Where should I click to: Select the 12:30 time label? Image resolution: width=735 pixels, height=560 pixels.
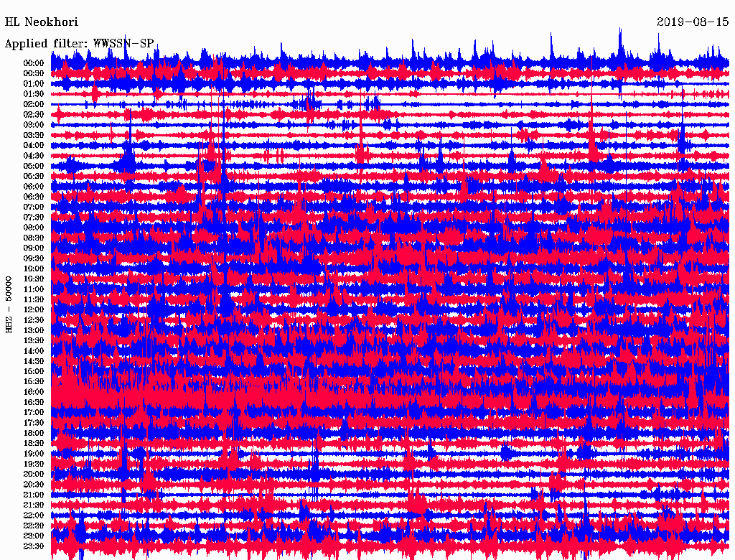pyautogui.click(x=34, y=320)
